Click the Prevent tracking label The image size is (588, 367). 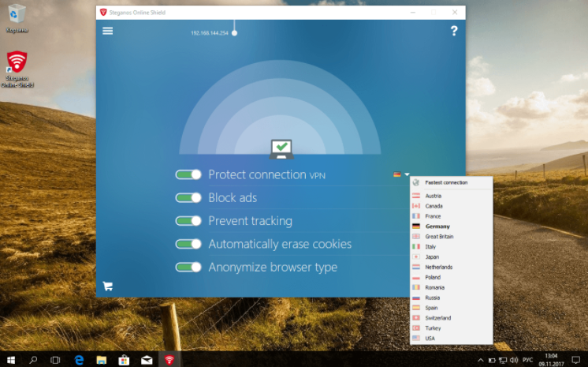point(250,221)
